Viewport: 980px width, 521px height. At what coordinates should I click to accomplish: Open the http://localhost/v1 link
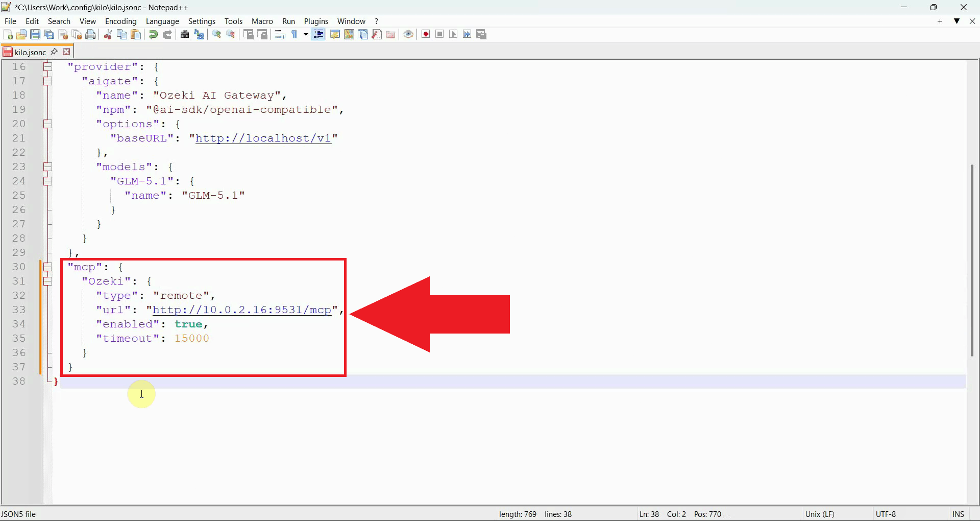click(263, 138)
